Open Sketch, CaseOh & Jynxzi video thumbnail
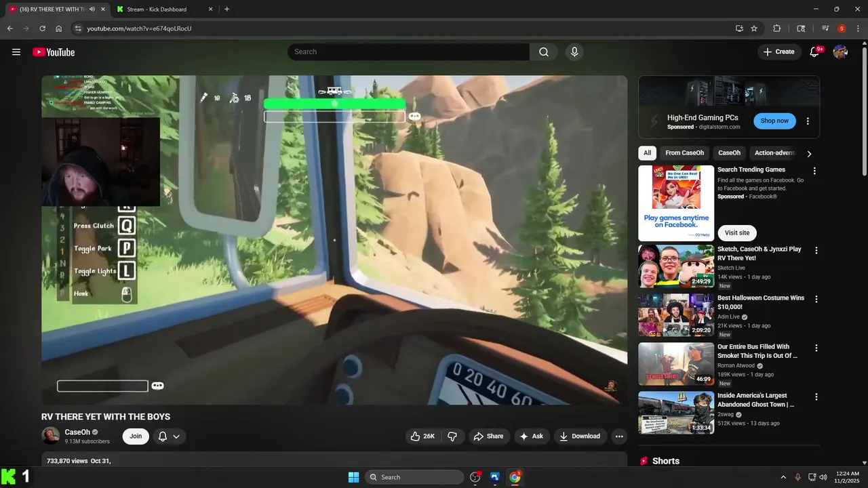The image size is (868, 488). [676, 266]
